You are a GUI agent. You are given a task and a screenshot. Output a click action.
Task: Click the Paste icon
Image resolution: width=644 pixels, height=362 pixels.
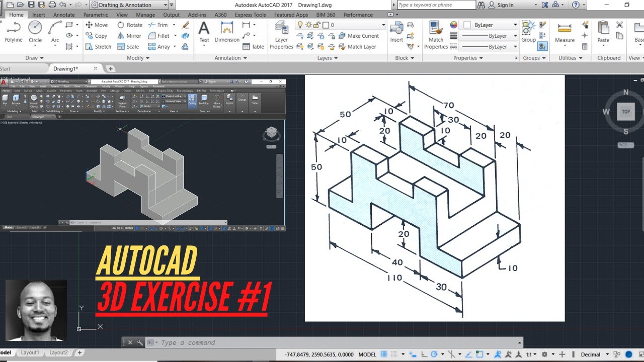[603, 33]
